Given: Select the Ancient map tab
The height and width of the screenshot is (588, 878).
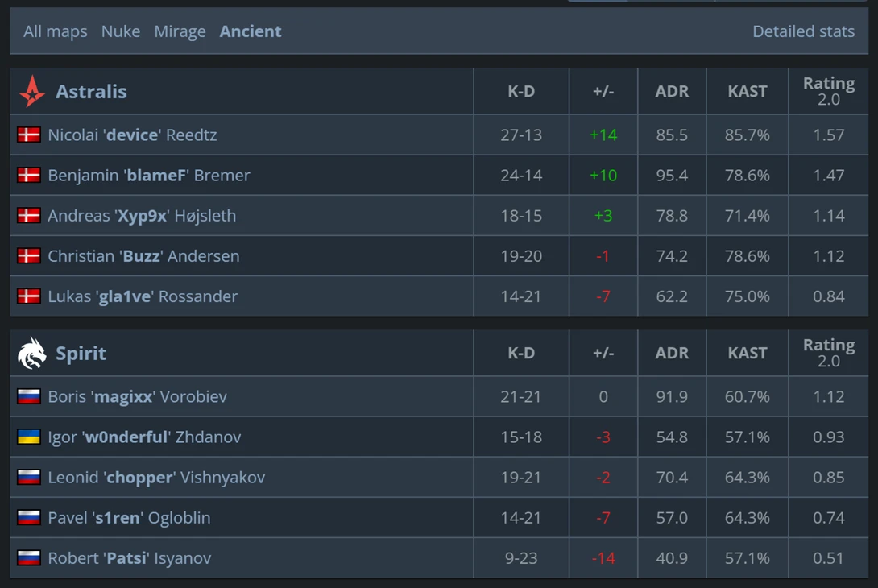Looking at the screenshot, I should click(251, 31).
